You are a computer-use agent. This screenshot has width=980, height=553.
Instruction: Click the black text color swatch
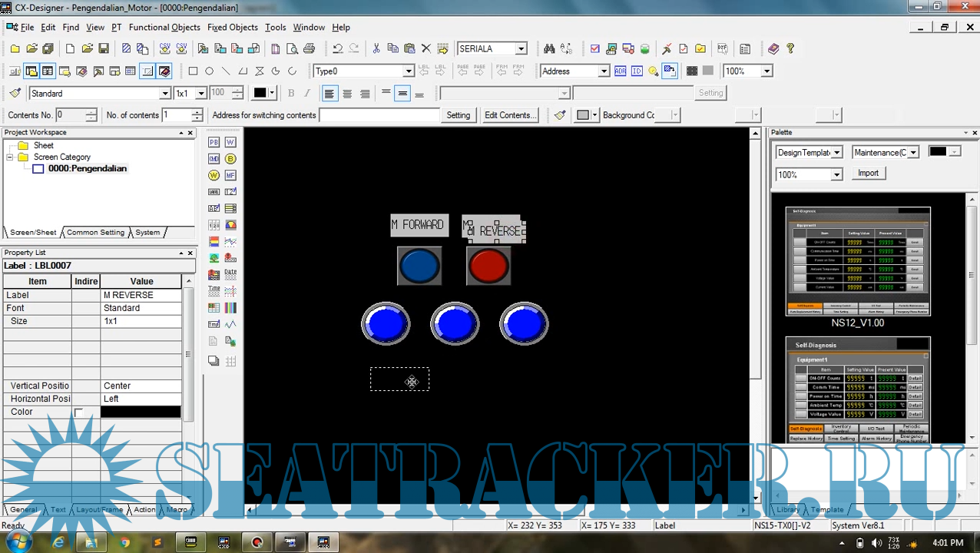click(260, 94)
